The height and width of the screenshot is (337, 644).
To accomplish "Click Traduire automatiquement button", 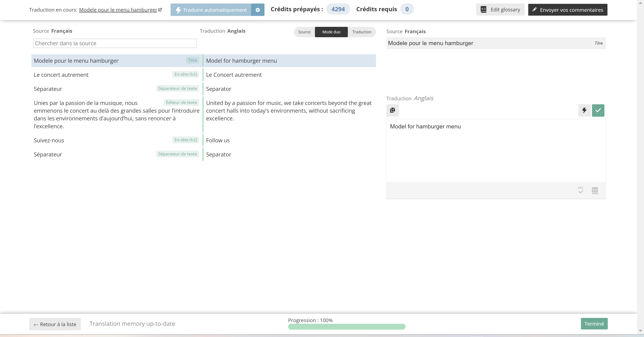I will [x=211, y=10].
